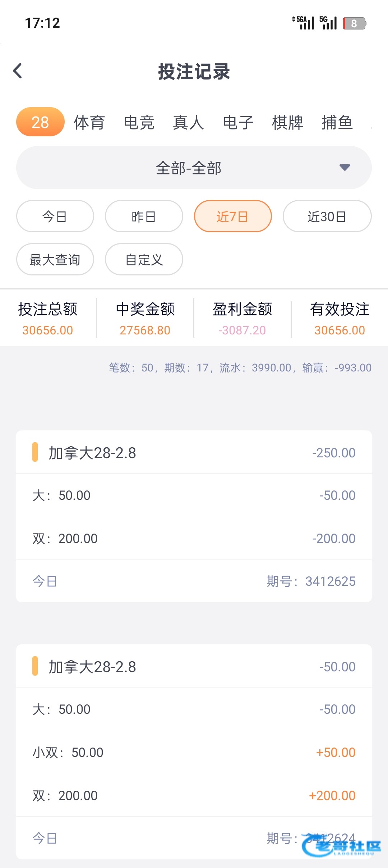The height and width of the screenshot is (868, 388).
Task: Switch to the 捕鱼 tab
Action: [337, 122]
